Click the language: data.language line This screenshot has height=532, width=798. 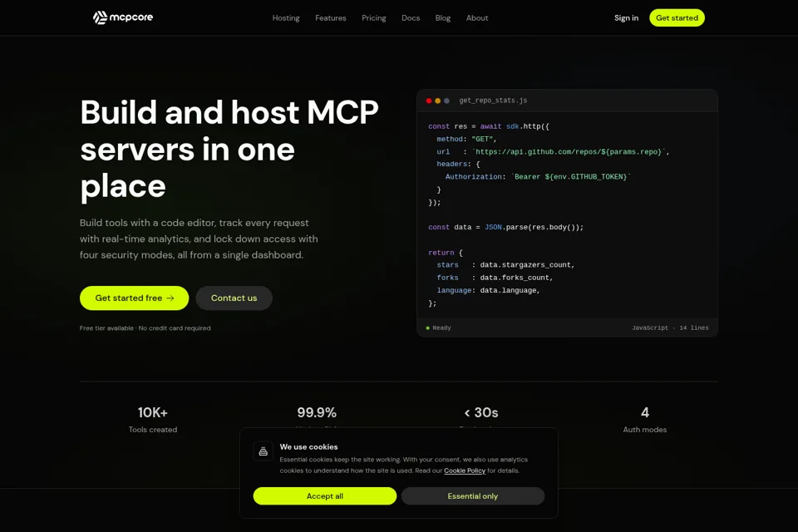[x=488, y=290]
